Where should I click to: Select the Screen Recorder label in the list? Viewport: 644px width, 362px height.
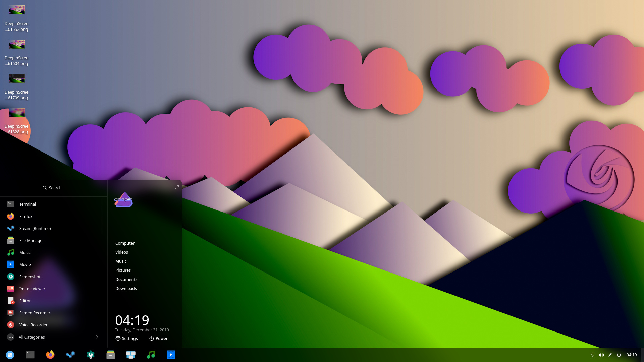(35, 313)
